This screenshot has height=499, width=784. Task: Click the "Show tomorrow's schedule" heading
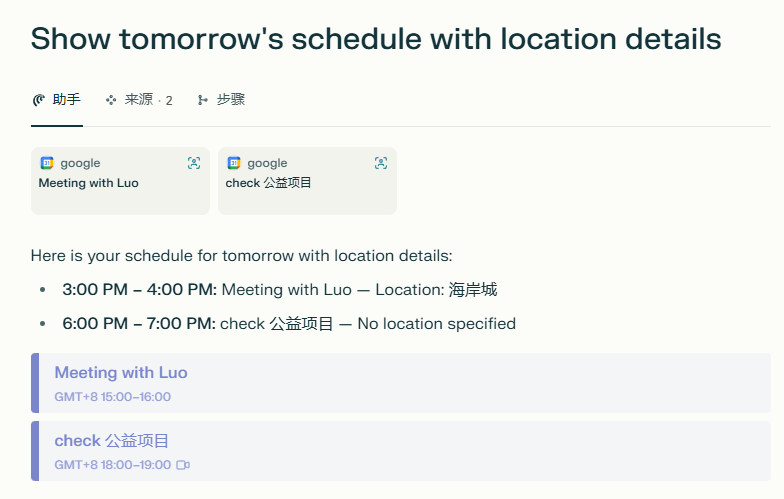[376, 39]
